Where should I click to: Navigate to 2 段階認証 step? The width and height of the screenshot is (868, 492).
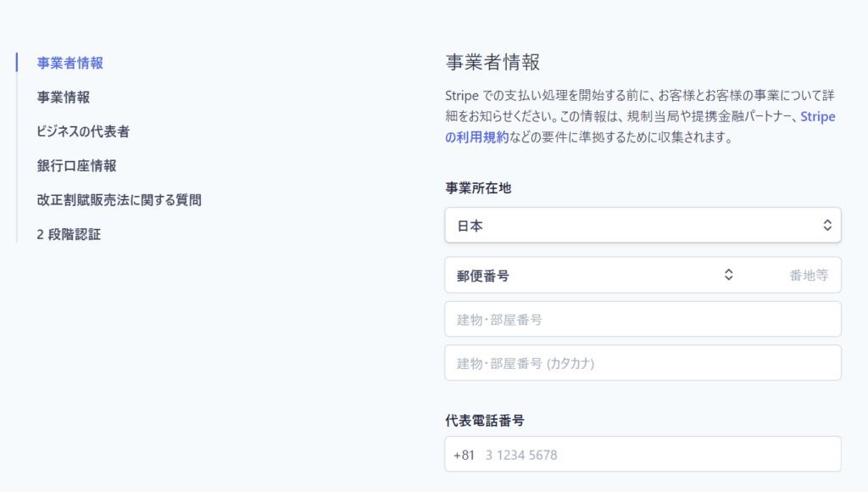click(x=69, y=234)
